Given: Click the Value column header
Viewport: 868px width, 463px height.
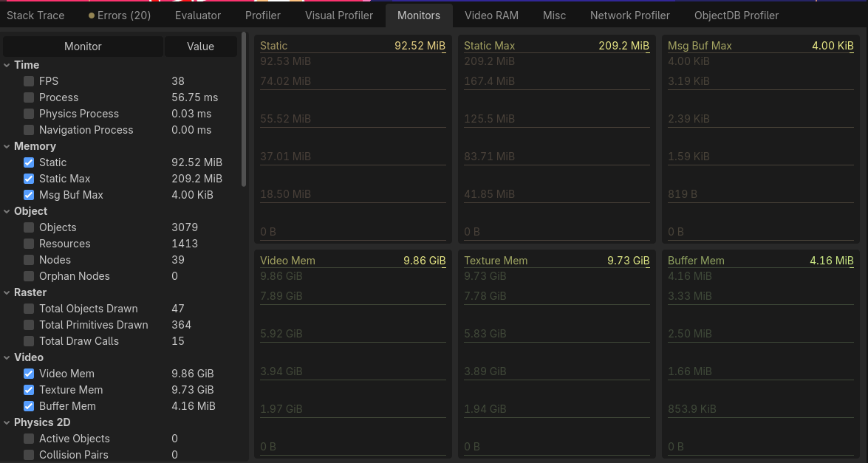Looking at the screenshot, I should pyautogui.click(x=200, y=47).
